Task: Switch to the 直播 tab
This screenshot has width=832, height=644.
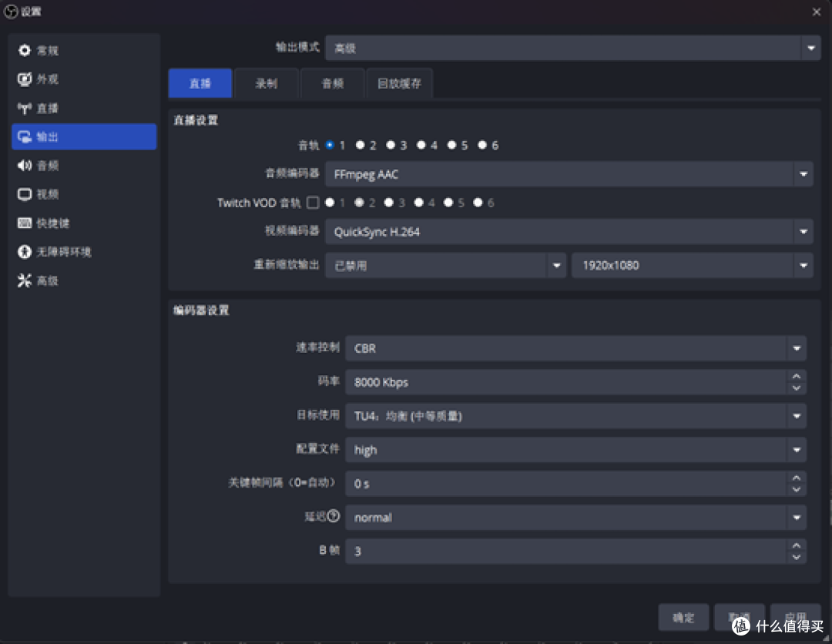Action: tap(200, 83)
